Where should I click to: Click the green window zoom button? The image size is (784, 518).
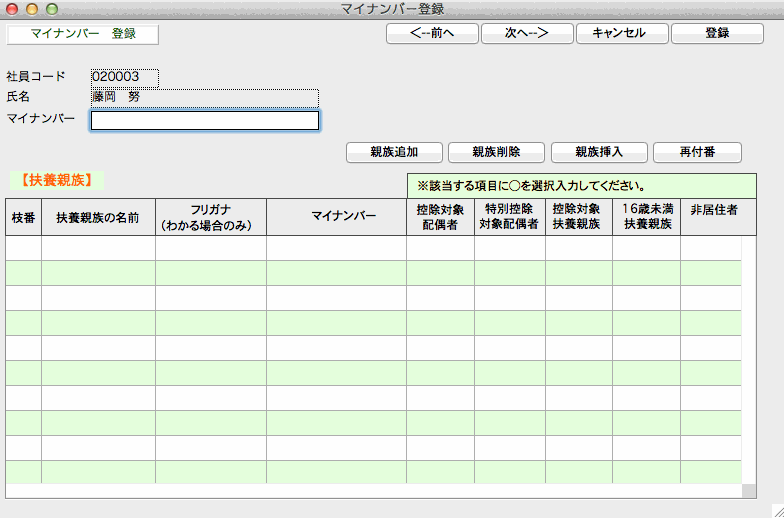tap(51, 9)
